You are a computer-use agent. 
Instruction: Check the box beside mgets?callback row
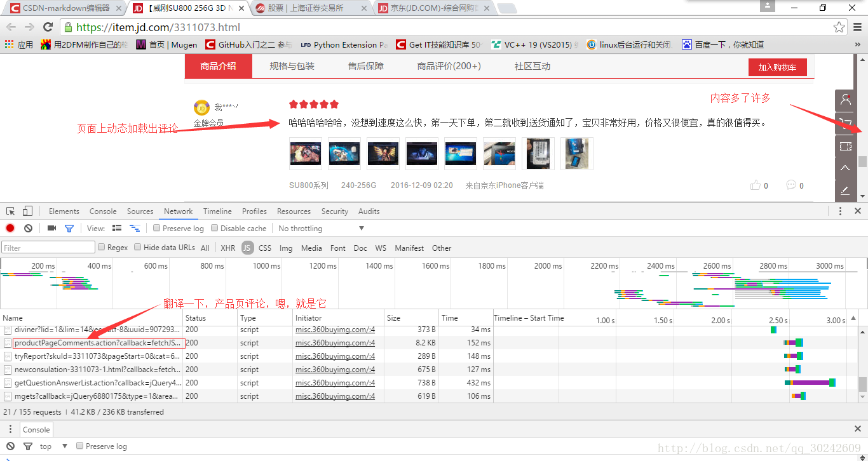click(x=8, y=396)
